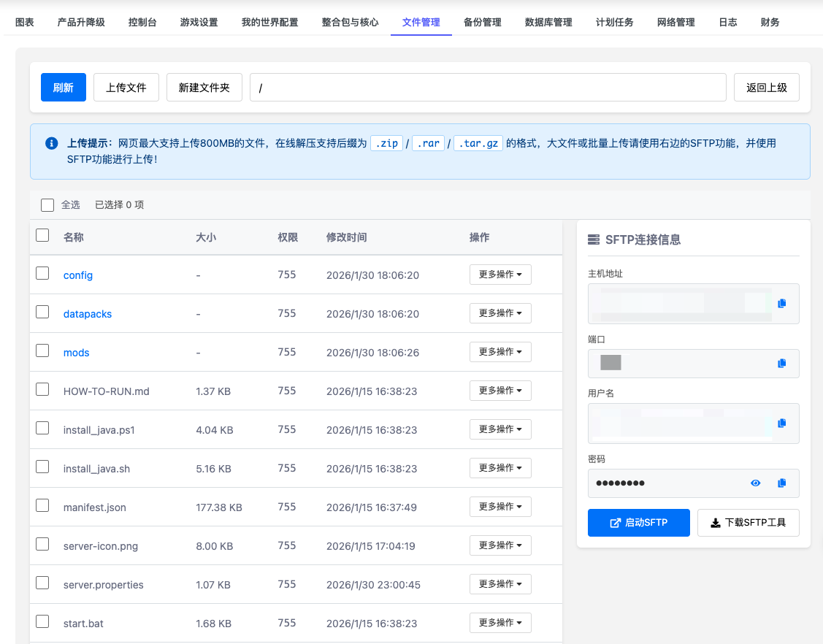Click the external-launch icon on 启动SFTP
823x644 pixels.
616,523
